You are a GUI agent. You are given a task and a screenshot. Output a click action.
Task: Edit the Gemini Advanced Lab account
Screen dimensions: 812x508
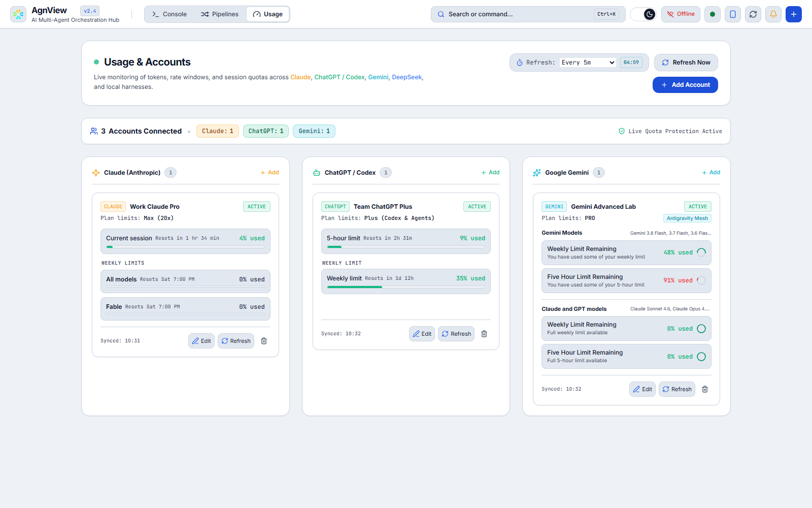[x=642, y=389]
